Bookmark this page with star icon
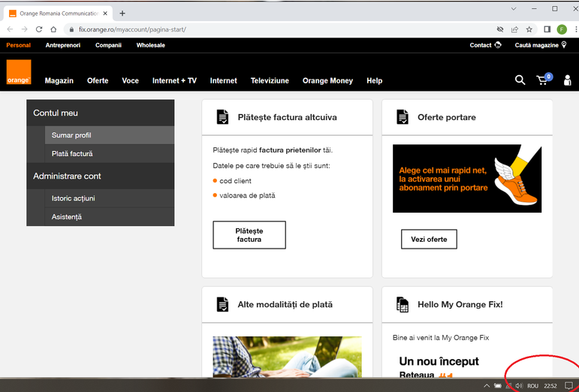This screenshot has width=579, height=392. click(529, 29)
